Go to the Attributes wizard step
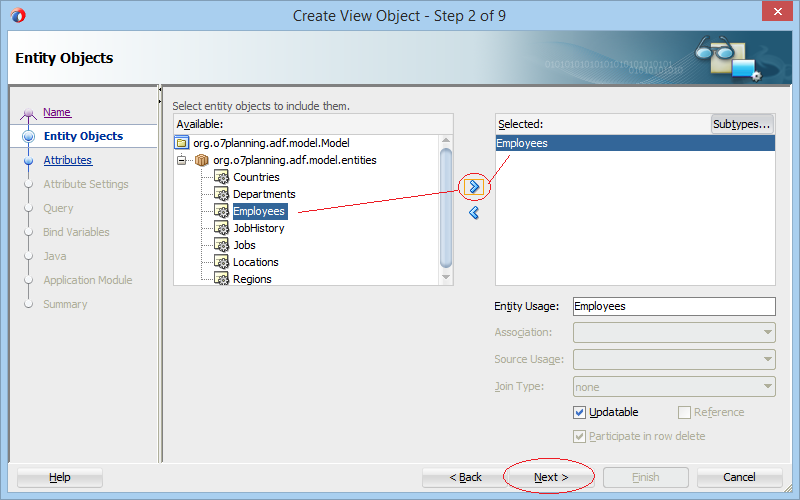The image size is (800, 500). click(67, 160)
